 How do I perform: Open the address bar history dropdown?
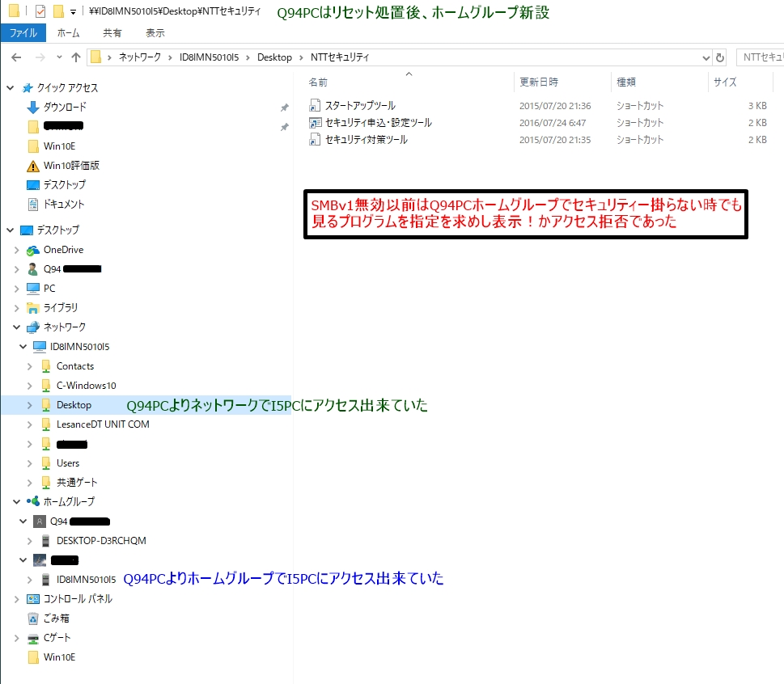[706, 58]
